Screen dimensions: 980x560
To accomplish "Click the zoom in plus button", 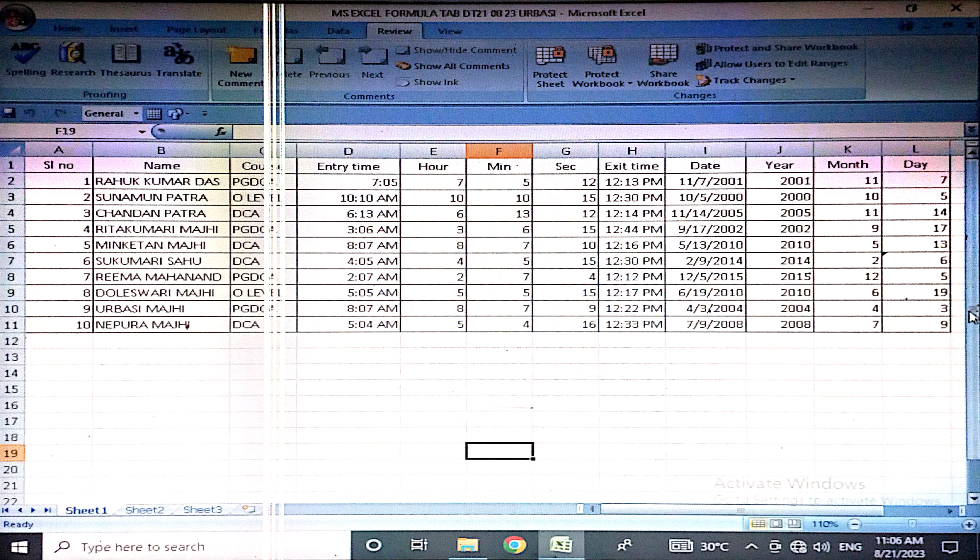I will tap(969, 525).
